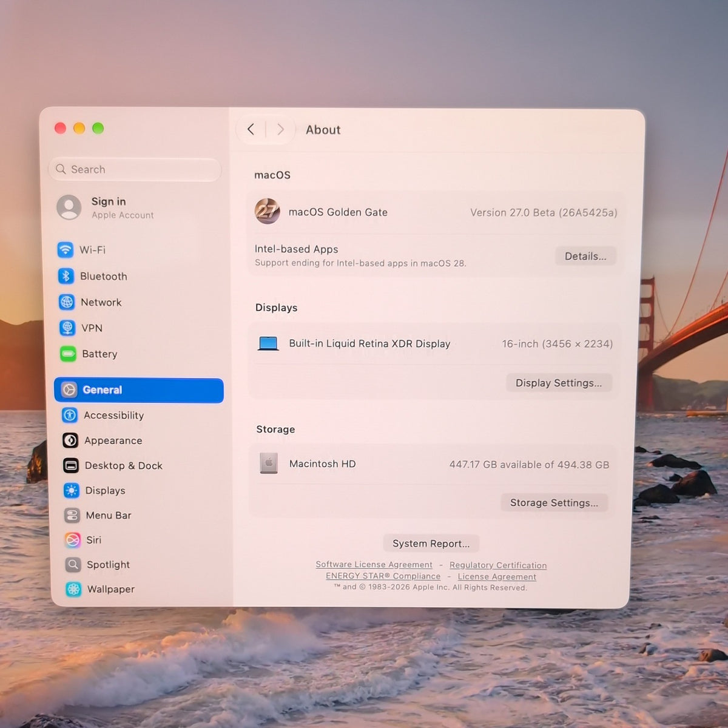
Task: Open the Network globe icon
Action: [67, 302]
